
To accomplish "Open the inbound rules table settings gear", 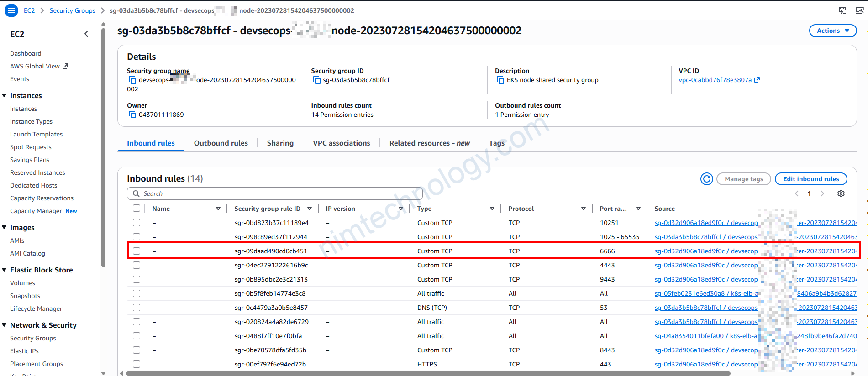I will 841,193.
